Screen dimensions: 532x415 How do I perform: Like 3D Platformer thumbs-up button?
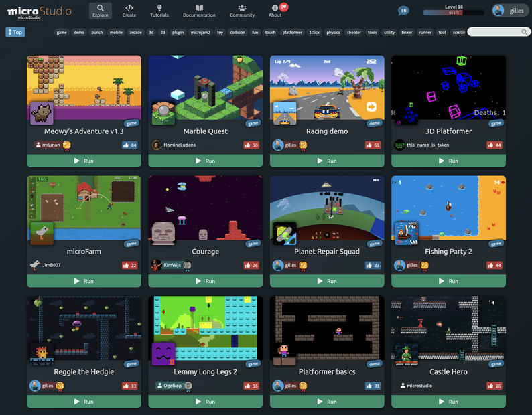tap(494, 145)
